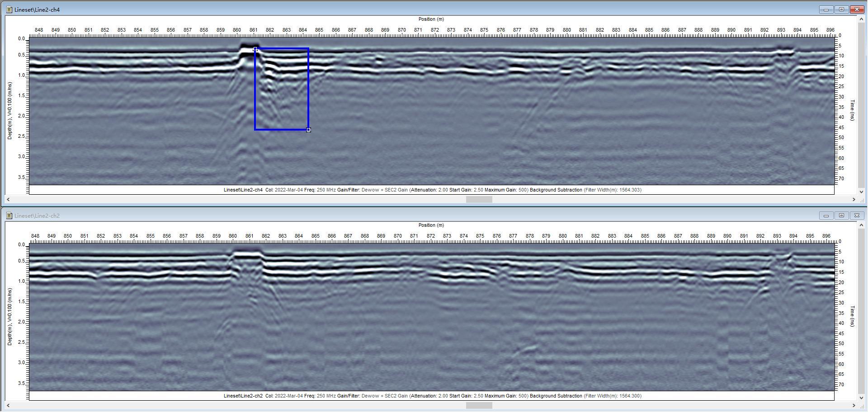Image resolution: width=868 pixels, height=412 pixels.
Task: Click horizontal scrollbar thumb in Line2-ch4 window
Action: coord(479,199)
